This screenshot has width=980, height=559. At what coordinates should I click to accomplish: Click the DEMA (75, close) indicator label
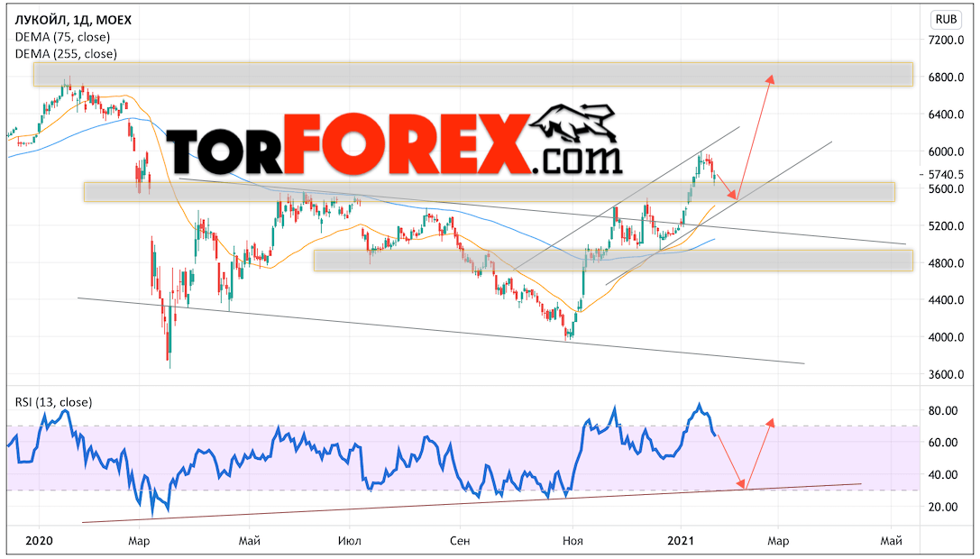(62, 37)
